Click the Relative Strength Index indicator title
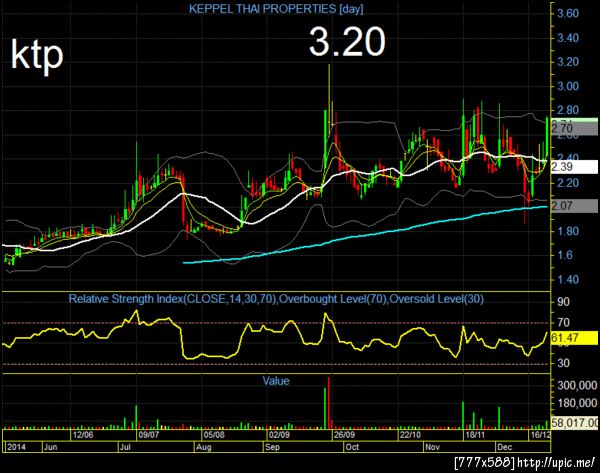Image resolution: width=600 pixels, height=473 pixels. tap(276, 299)
